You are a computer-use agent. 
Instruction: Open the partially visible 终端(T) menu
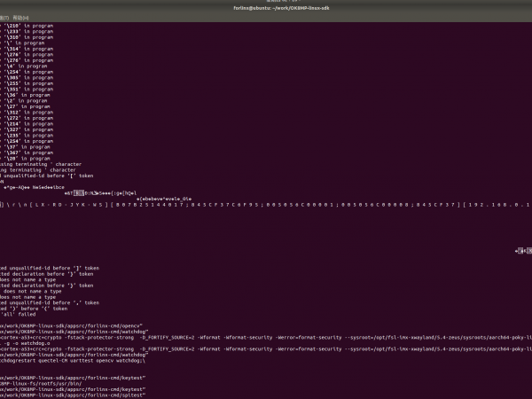tap(4, 17)
